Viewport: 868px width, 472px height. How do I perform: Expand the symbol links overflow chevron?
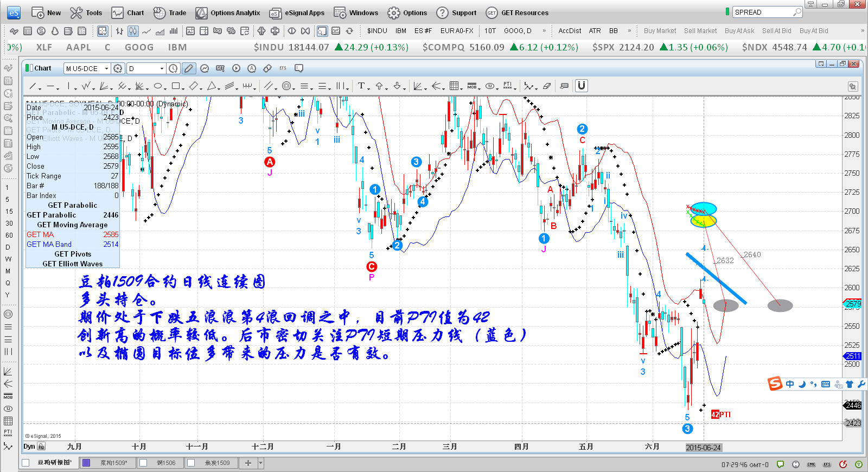tap(544, 31)
